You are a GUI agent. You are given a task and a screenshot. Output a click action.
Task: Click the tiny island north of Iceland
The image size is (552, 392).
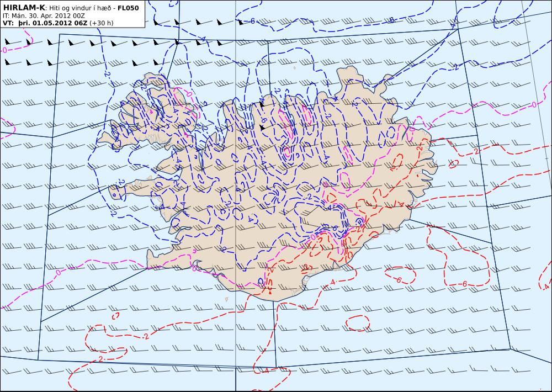(296, 68)
